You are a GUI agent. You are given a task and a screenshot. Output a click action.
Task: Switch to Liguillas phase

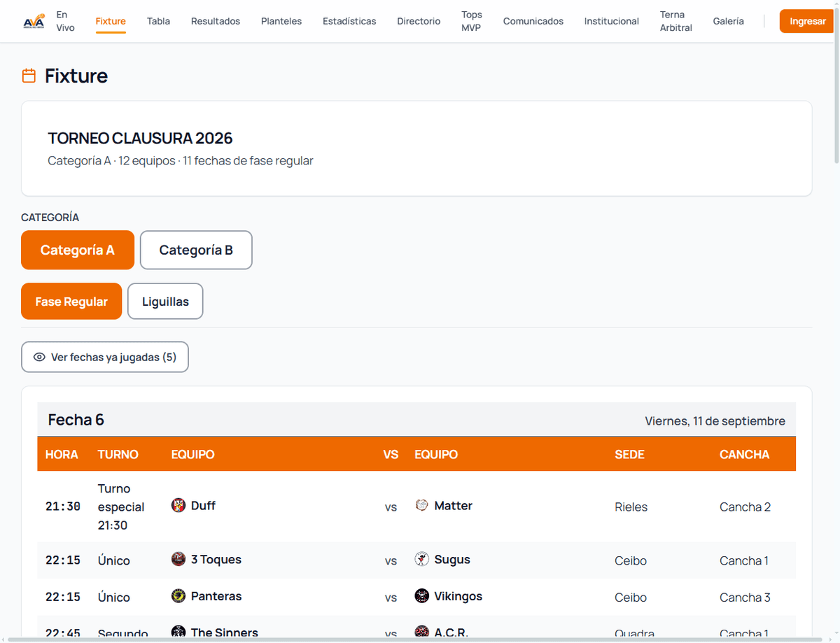pyautogui.click(x=165, y=302)
